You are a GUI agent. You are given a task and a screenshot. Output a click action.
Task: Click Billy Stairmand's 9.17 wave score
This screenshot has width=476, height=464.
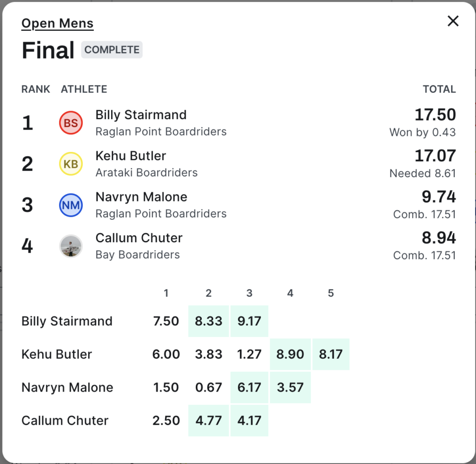pyautogui.click(x=249, y=321)
